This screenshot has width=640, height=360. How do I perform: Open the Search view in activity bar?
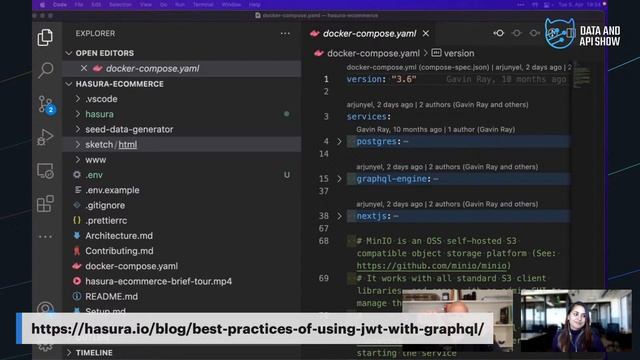point(46,70)
